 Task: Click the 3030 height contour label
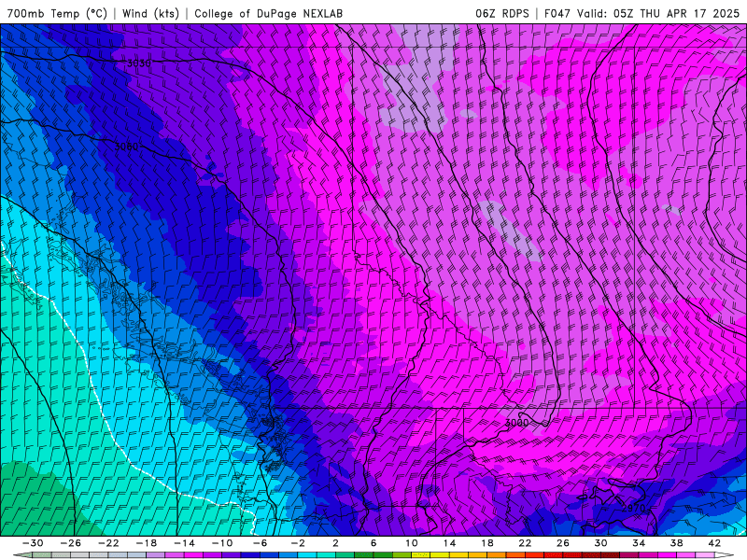point(139,63)
